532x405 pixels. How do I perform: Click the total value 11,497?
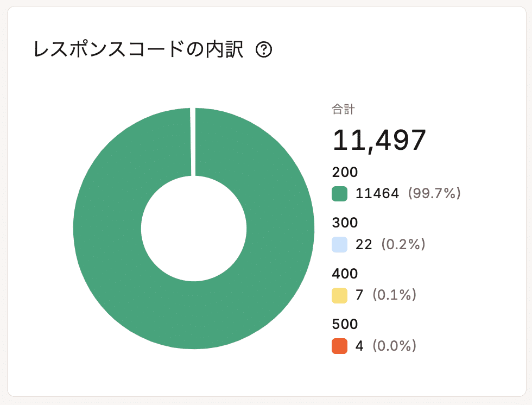click(x=379, y=140)
